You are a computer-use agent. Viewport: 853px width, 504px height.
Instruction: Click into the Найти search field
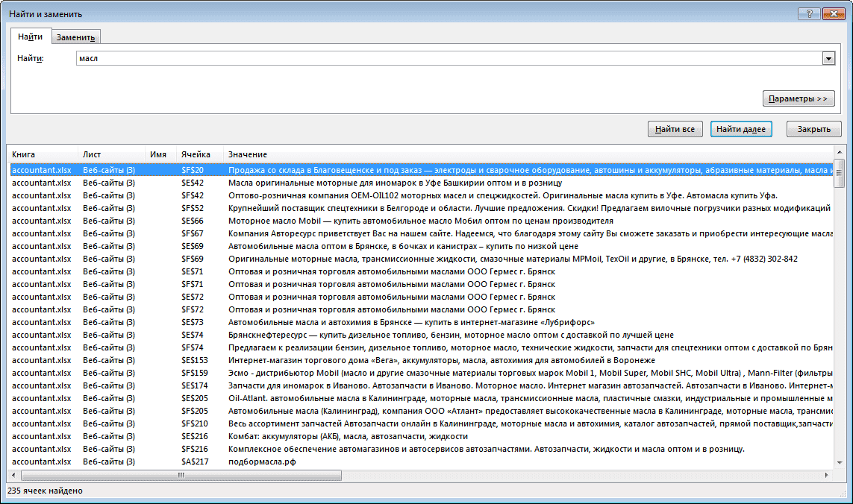coord(449,58)
